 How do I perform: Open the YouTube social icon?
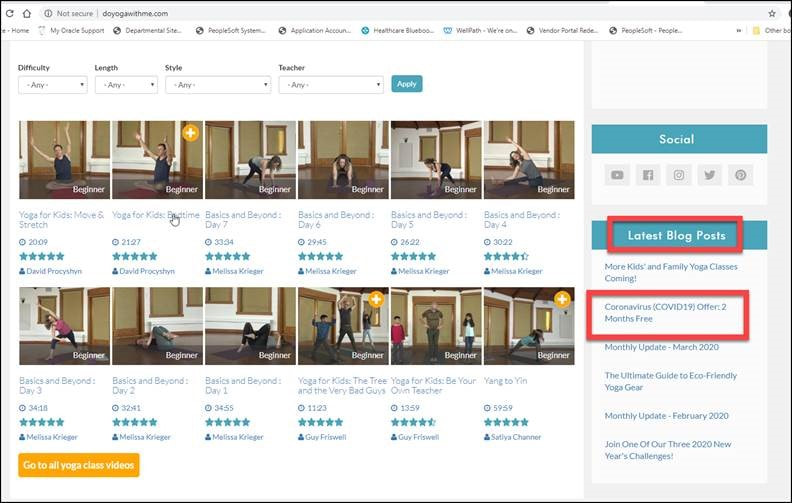coord(617,175)
